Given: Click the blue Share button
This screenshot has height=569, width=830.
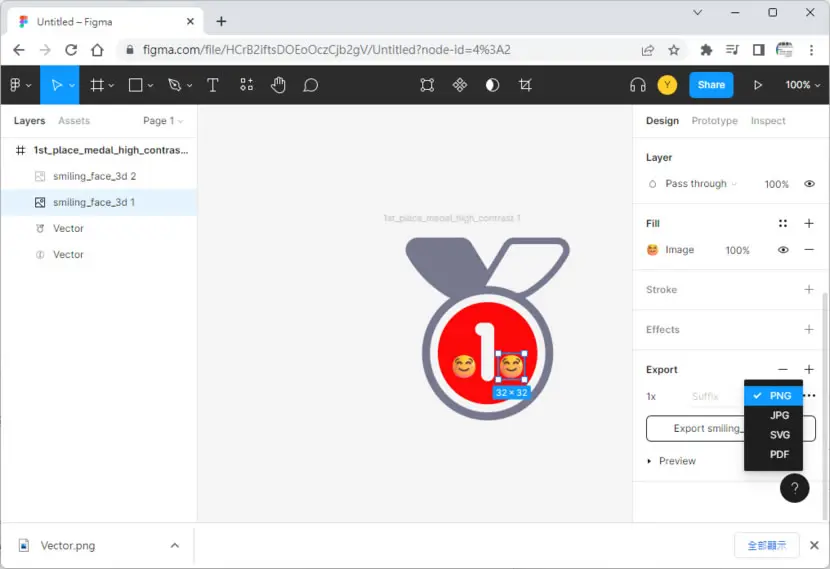Looking at the screenshot, I should click(711, 85).
